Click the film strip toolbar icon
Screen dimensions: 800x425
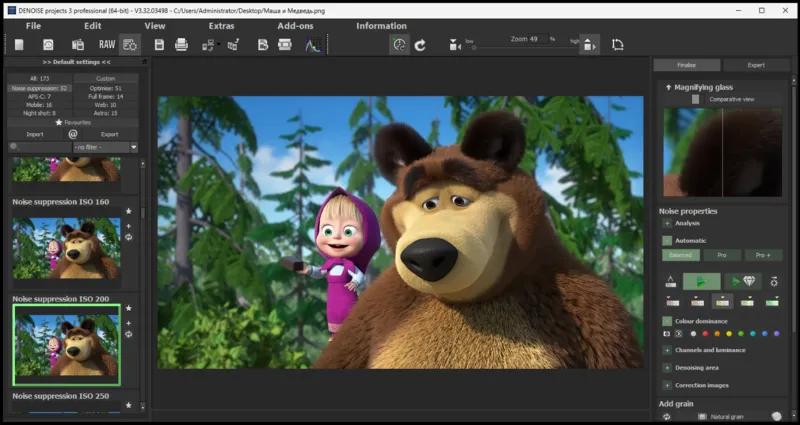point(285,45)
